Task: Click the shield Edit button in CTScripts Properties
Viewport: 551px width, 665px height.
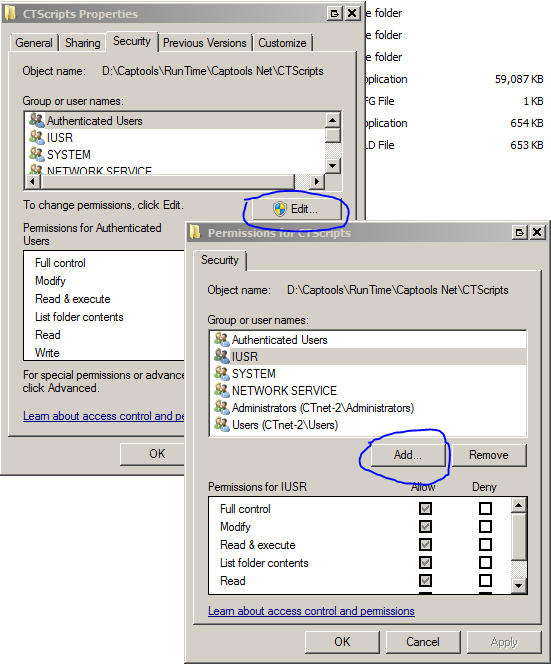Action: click(x=296, y=209)
